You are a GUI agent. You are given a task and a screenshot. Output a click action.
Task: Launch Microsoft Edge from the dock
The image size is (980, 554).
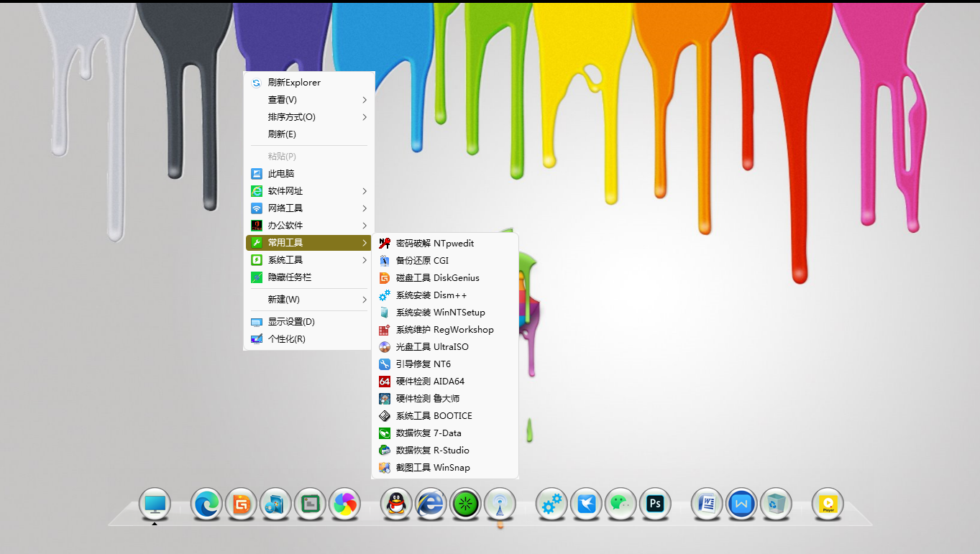(206, 504)
